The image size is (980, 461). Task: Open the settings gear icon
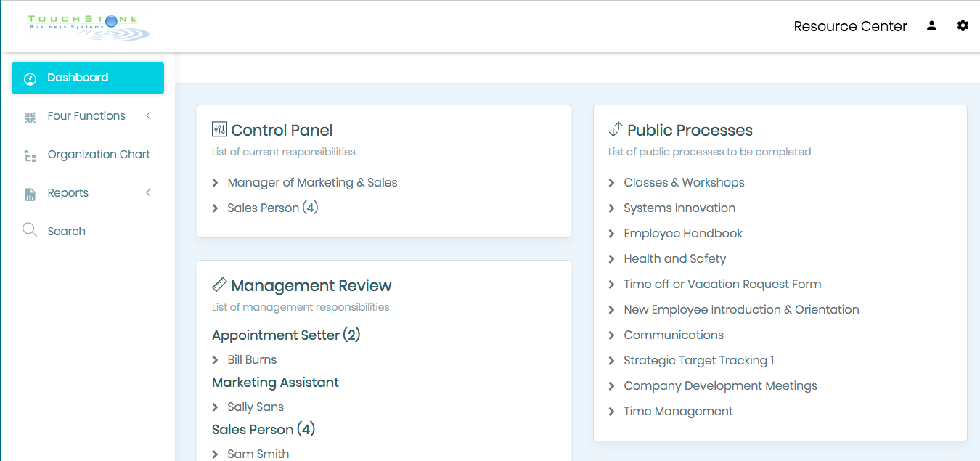point(963,25)
